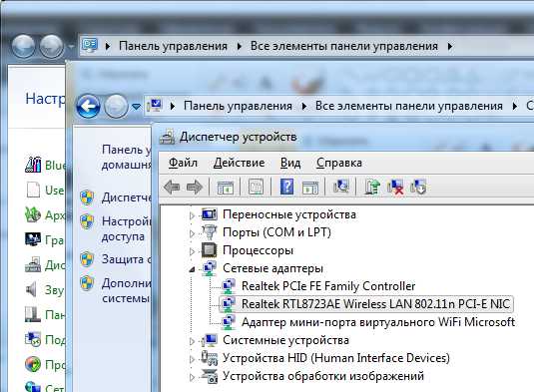534x392 pixels.
Task: Open the Файл menu
Action: [183, 163]
